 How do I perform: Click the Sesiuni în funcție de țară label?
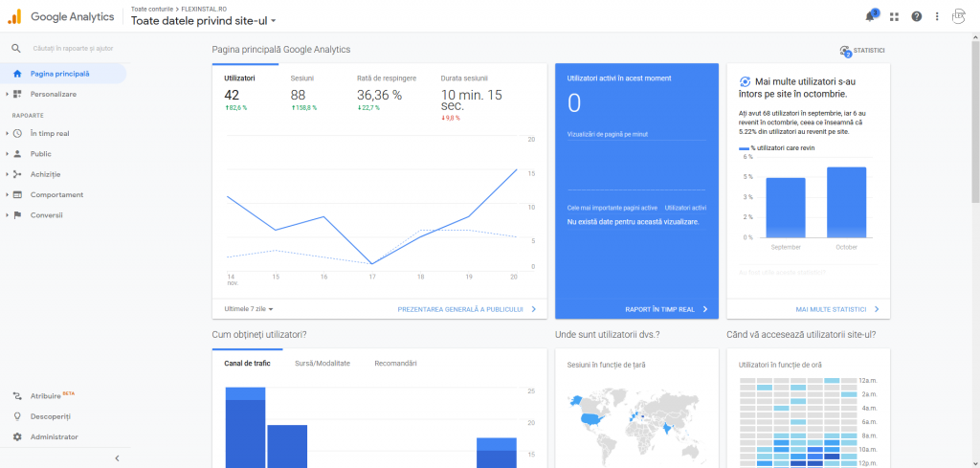606,365
